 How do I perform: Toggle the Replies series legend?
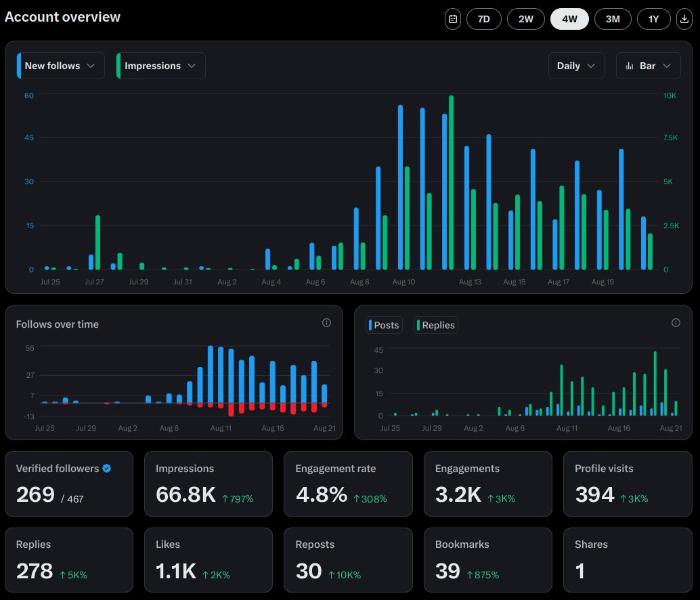[x=436, y=325]
